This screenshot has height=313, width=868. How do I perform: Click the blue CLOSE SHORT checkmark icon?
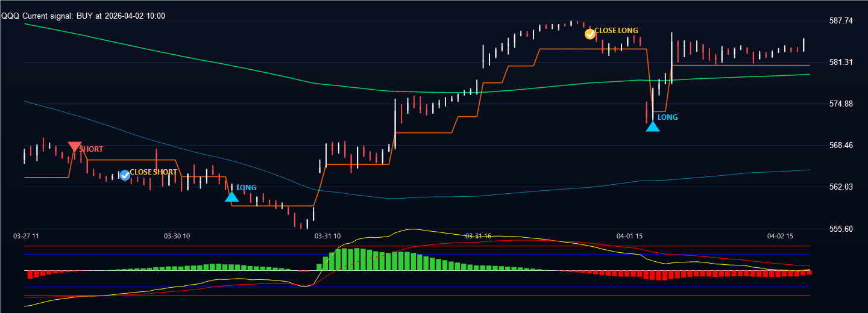[124, 175]
